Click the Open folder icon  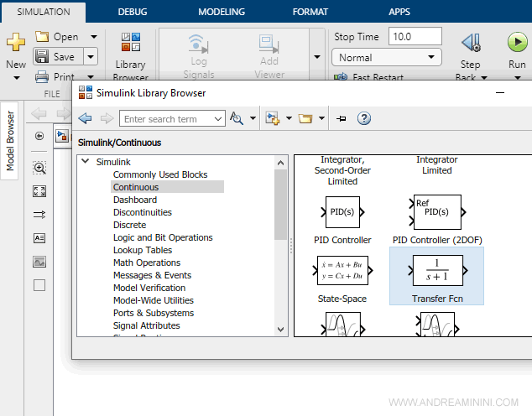(42, 36)
